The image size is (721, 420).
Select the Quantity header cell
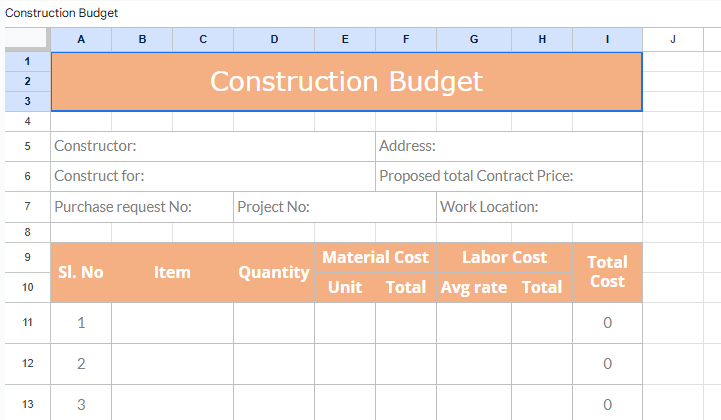click(x=274, y=272)
